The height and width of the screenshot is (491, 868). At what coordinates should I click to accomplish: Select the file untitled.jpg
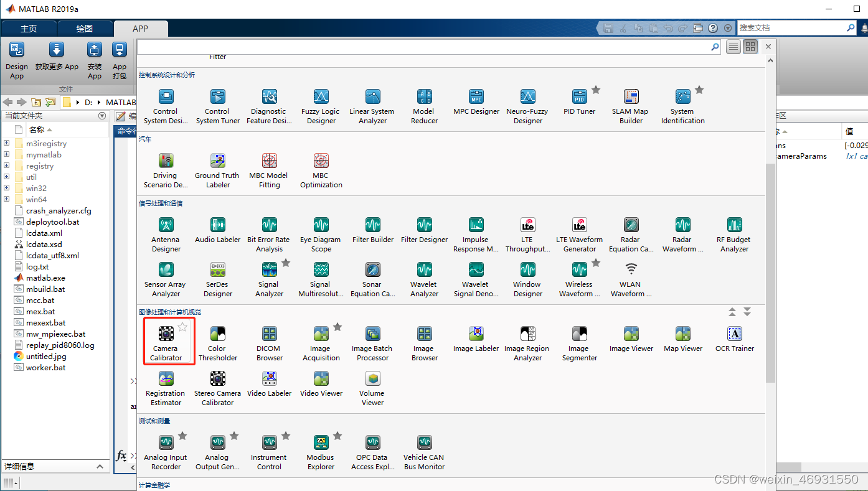pos(46,357)
